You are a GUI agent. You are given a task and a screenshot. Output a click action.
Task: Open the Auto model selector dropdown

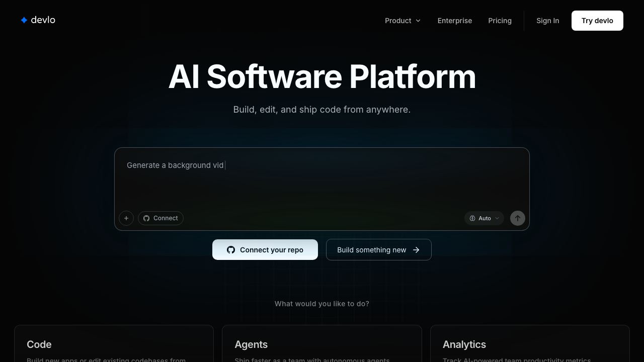click(x=484, y=218)
